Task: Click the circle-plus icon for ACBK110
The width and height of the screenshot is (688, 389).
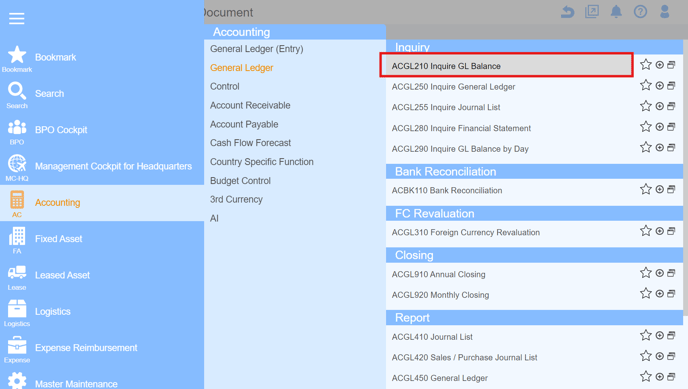Action: [x=659, y=189]
